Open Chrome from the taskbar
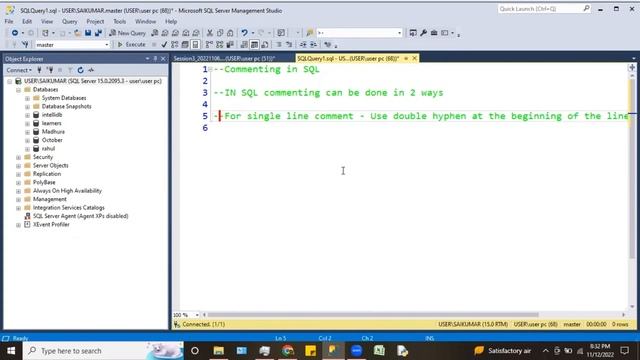The height and width of the screenshot is (360, 640). point(287,351)
